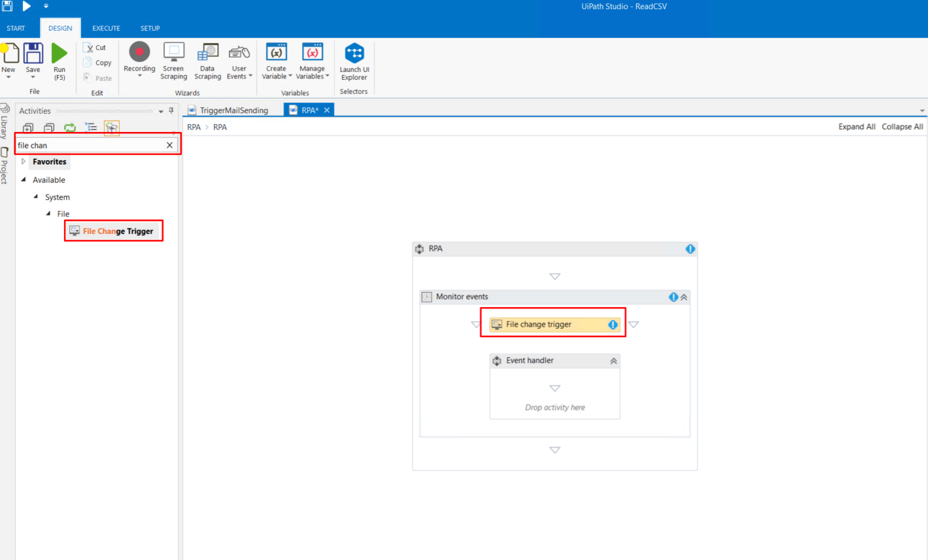This screenshot has width=928, height=560.
Task: Click Expand All in the designer
Action: [856, 127]
